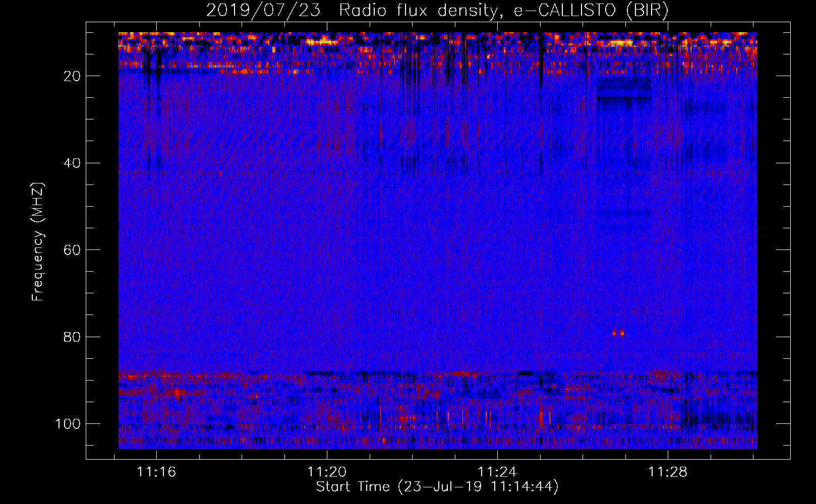Viewport: 816px width, 504px height.
Task: Click the 80 frequency tick label
Action: coord(73,337)
